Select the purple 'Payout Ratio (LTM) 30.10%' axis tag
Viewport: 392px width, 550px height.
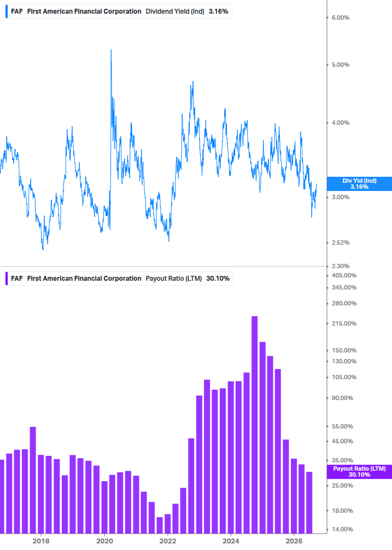point(359,472)
